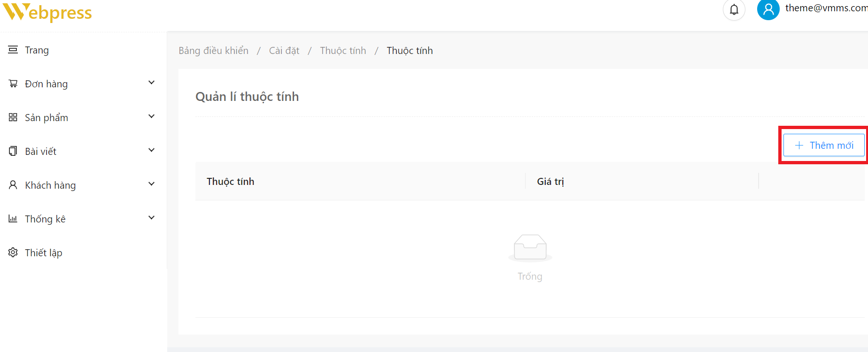Expand the Sản phẩm submenu arrow
The image size is (868, 352).
(151, 117)
